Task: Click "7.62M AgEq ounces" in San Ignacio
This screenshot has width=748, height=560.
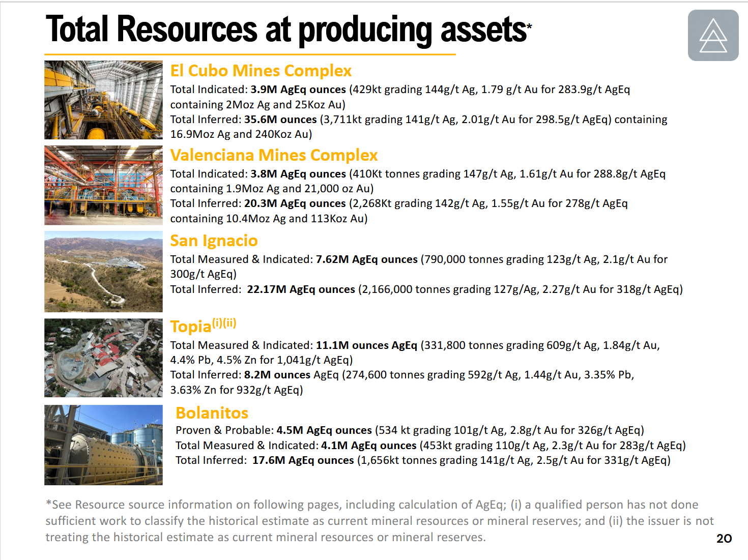Action: (x=367, y=259)
